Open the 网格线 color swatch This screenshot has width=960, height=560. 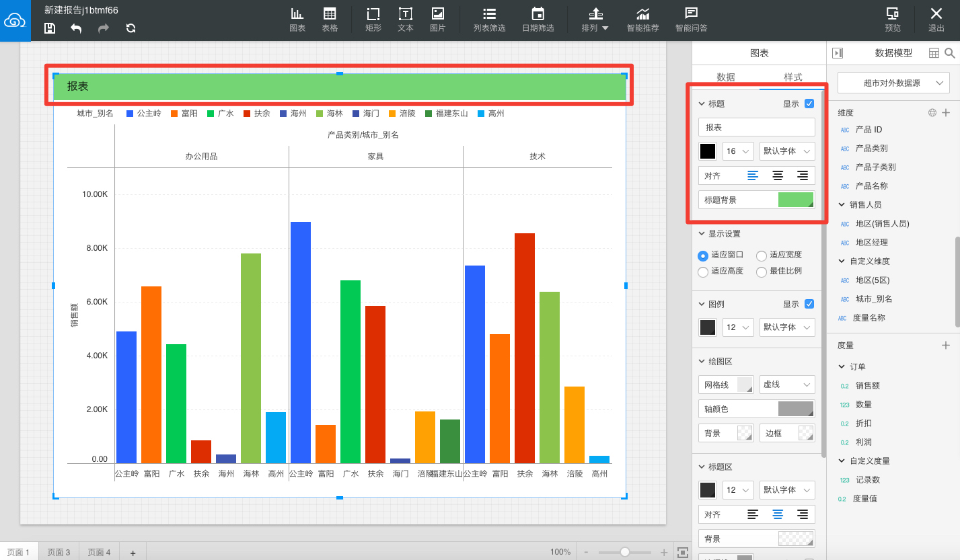point(745,385)
